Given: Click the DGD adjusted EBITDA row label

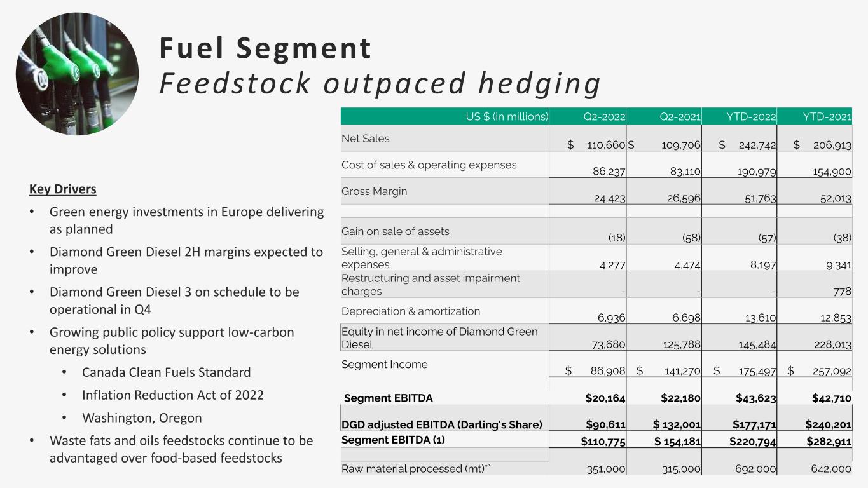Looking at the screenshot, I should 442,425.
